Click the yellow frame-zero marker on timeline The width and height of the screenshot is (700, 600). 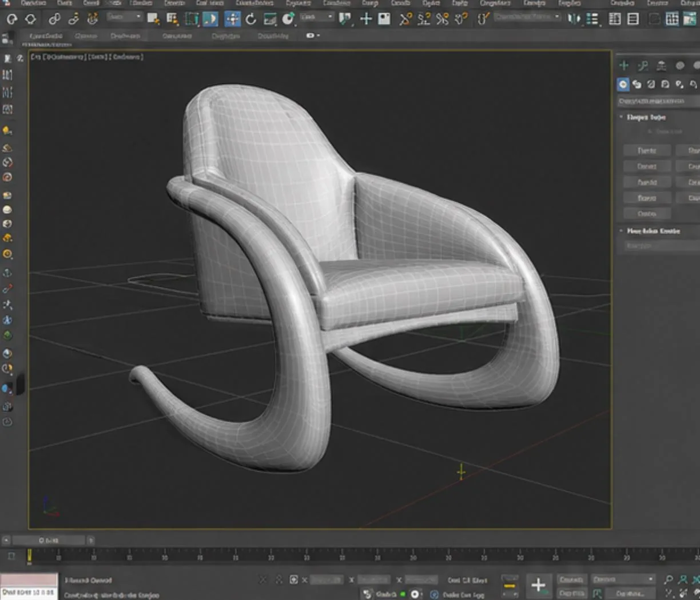coord(29,555)
